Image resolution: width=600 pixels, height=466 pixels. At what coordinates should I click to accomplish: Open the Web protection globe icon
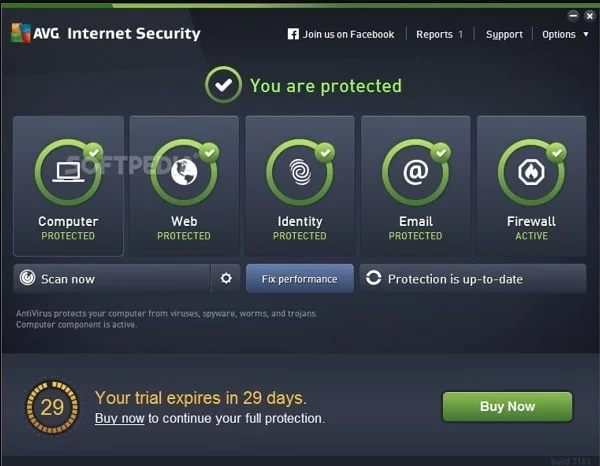coord(184,172)
